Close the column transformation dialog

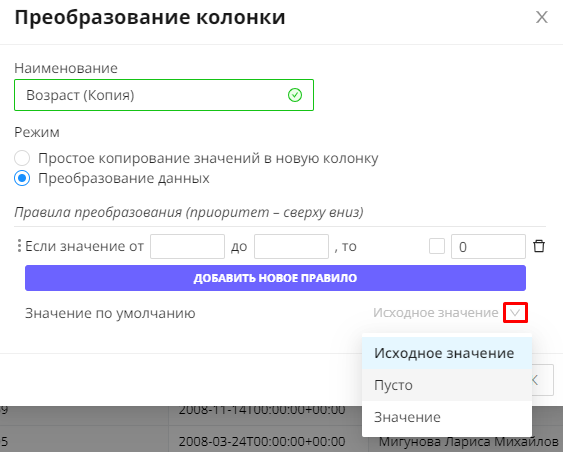(x=542, y=17)
